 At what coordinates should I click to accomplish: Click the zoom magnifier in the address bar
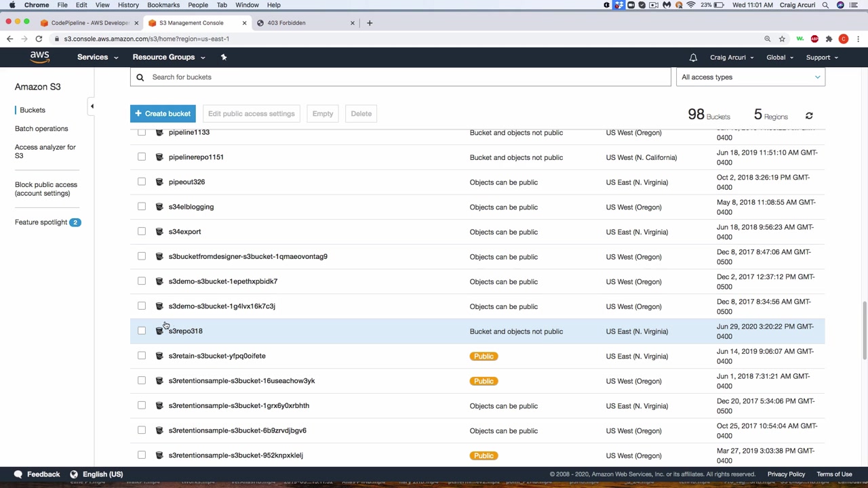(x=768, y=39)
